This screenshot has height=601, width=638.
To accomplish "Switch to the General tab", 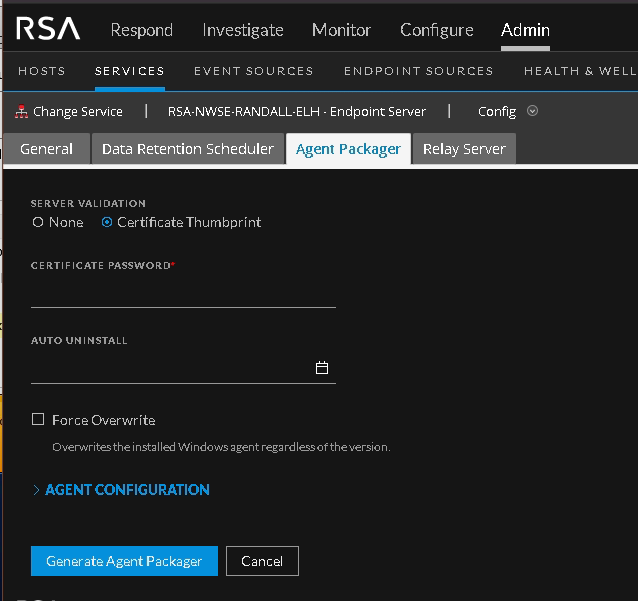I will click(46, 149).
